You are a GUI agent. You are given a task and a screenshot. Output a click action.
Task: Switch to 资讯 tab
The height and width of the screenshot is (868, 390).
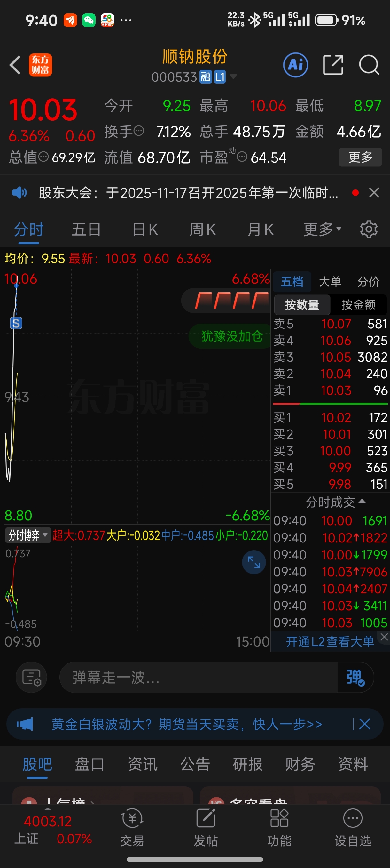(142, 764)
